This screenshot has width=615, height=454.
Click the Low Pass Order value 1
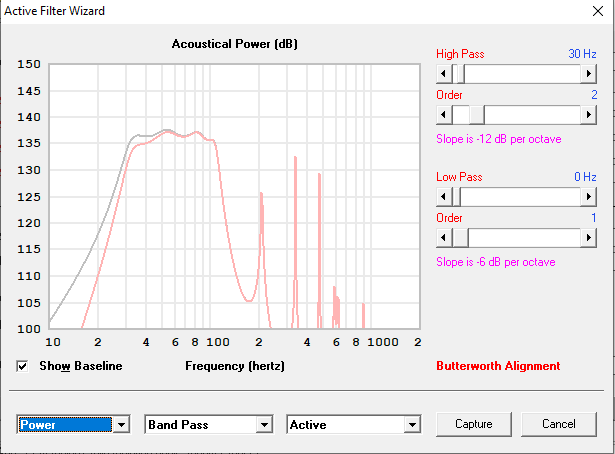coord(594,218)
